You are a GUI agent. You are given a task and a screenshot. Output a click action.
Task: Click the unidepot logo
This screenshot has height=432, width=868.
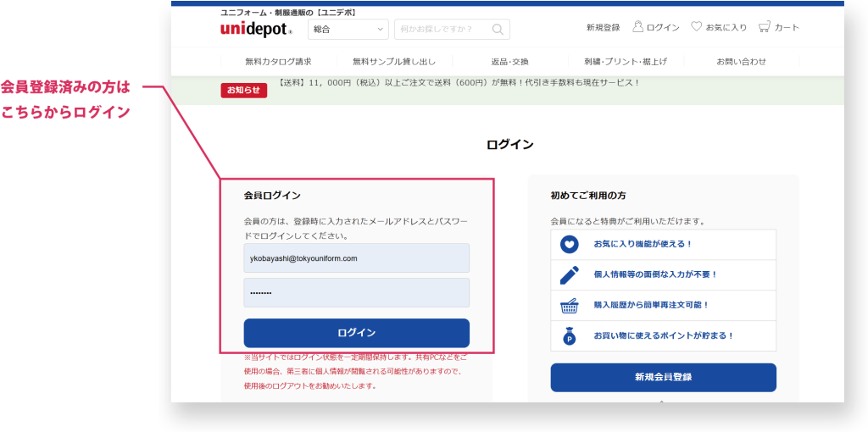255,29
